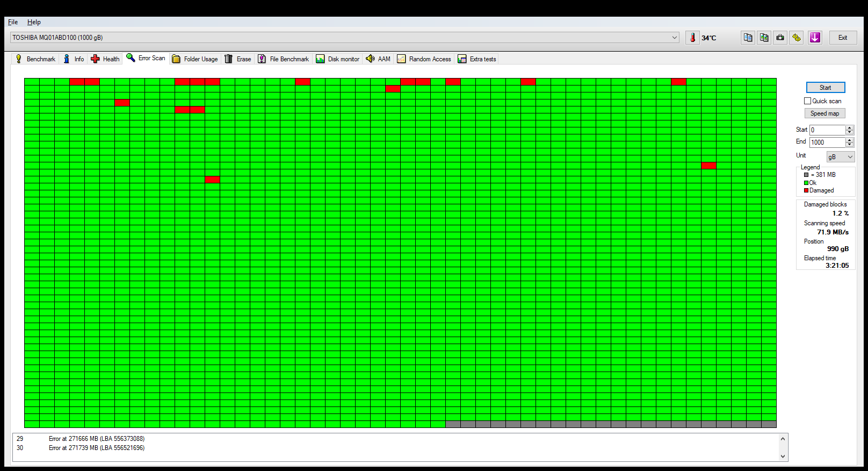Switch to the Info tab
This screenshot has width=868, height=471.
74,59
